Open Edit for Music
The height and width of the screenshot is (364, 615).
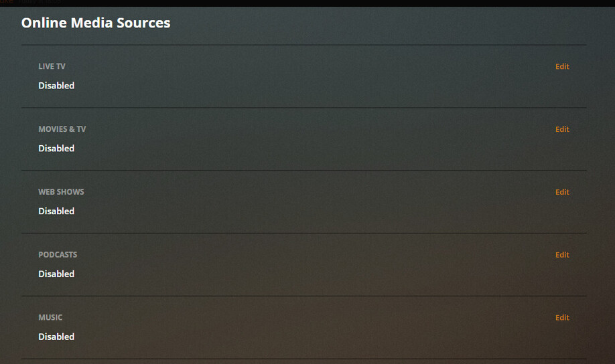click(x=562, y=317)
